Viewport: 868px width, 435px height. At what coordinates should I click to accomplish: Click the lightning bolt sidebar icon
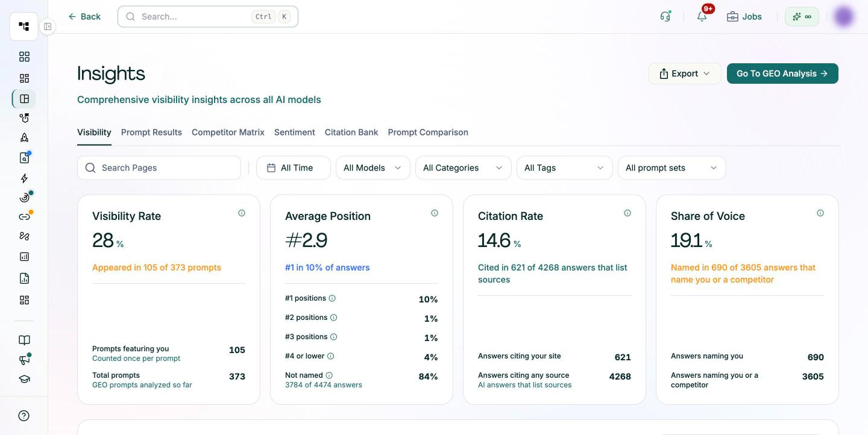pos(24,178)
